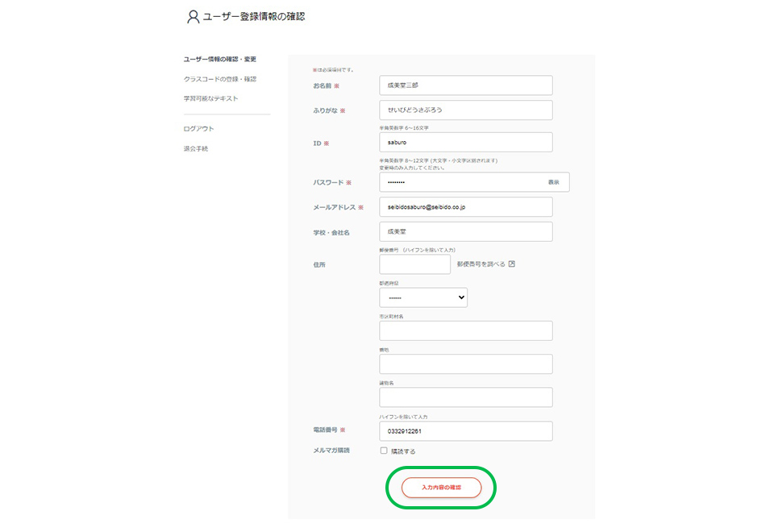Viewport: 774px width, 532px height.
Task: Show the password with the 表示 button
Action: pos(553,182)
